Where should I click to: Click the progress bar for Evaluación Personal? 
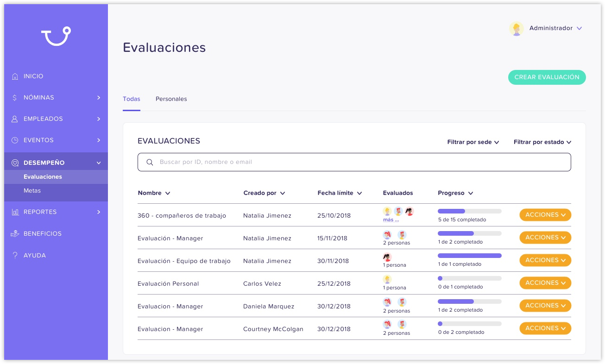(x=469, y=278)
